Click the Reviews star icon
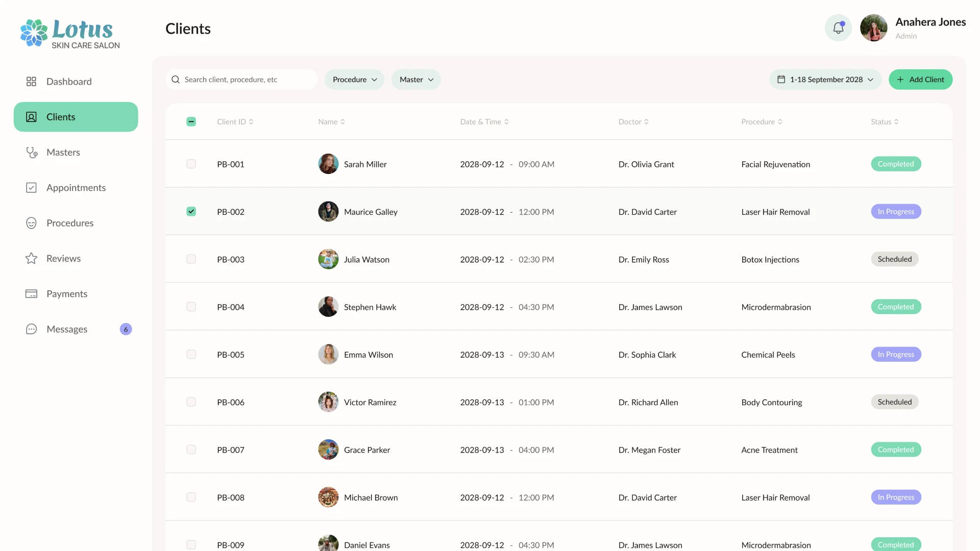This screenshot has height=551, width=980. 31,259
